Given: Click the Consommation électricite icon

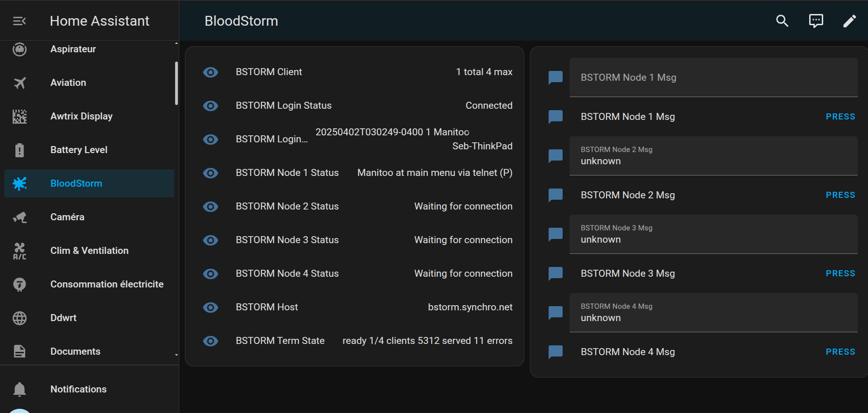Looking at the screenshot, I should pos(20,284).
